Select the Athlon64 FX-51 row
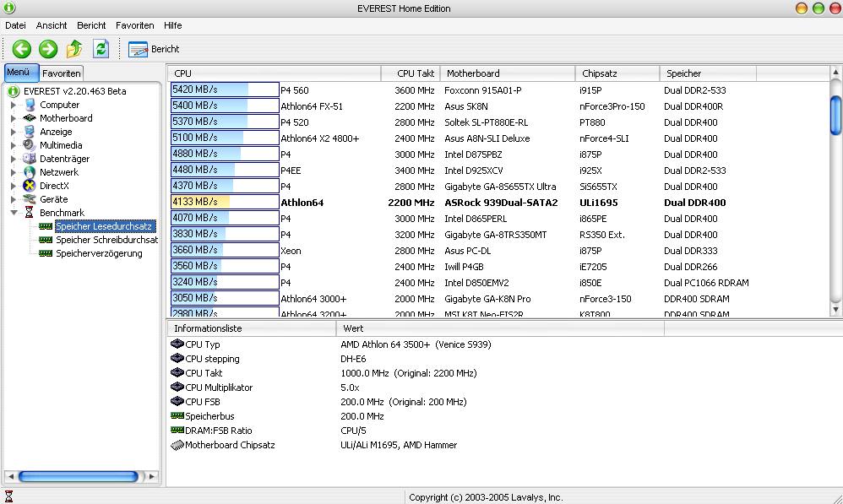Image resolution: width=843 pixels, height=504 pixels. pyautogui.click(x=499, y=106)
